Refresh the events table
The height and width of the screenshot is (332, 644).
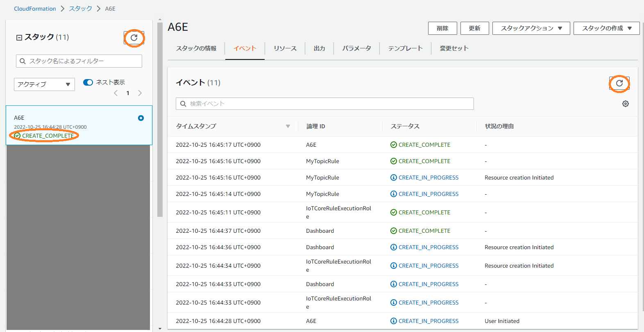[619, 84]
